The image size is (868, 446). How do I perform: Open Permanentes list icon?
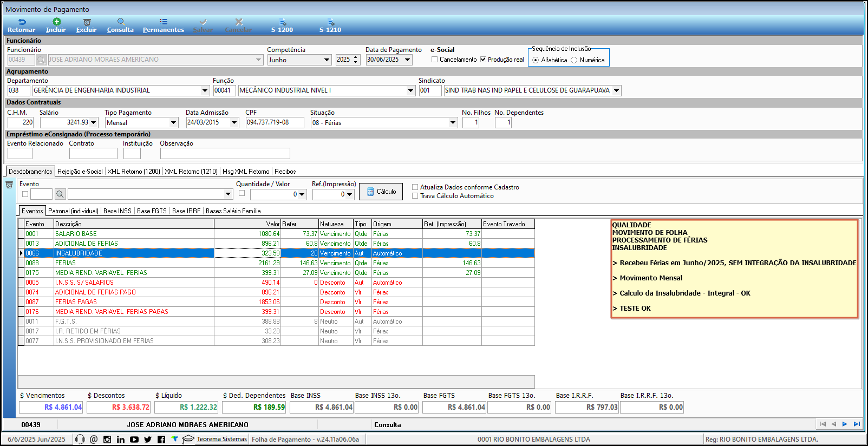[x=164, y=22]
